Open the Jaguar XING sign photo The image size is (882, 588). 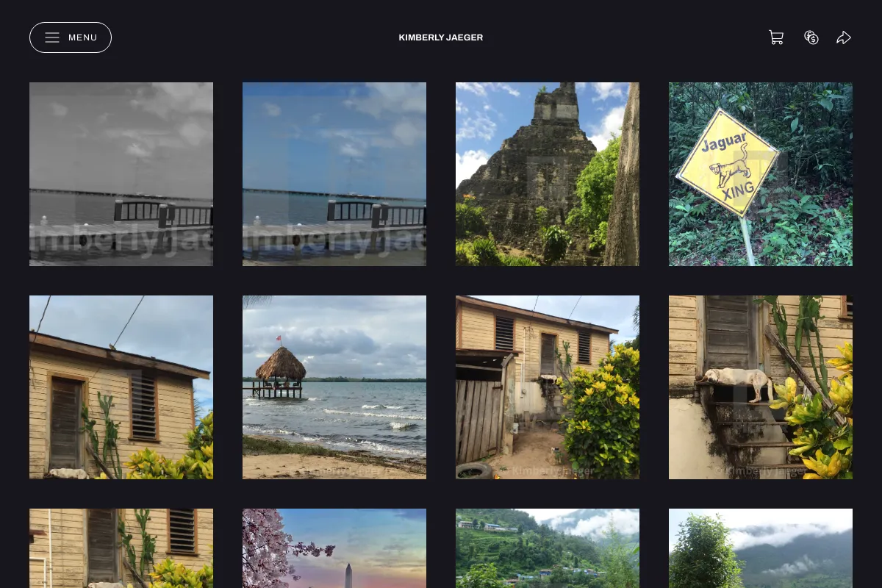click(x=761, y=174)
